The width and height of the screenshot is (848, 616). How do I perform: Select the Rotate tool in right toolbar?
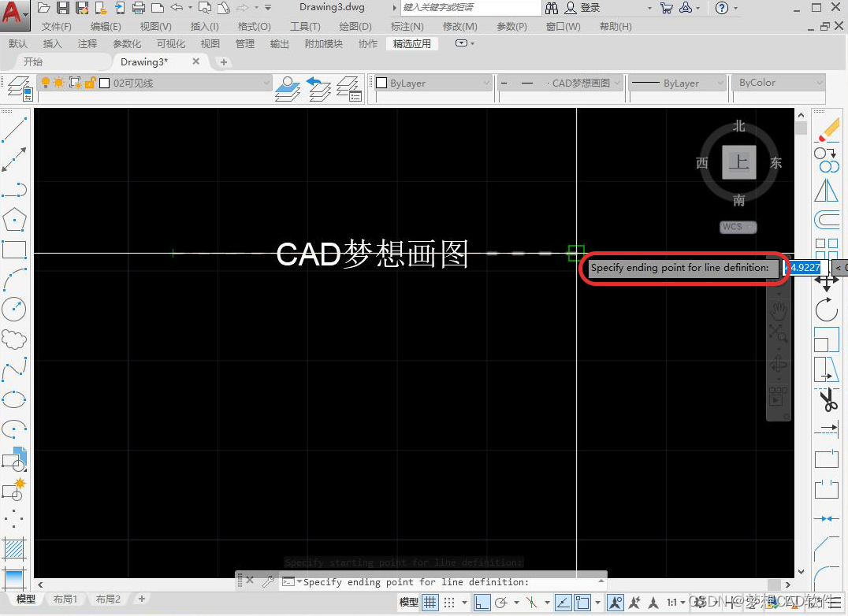826,310
